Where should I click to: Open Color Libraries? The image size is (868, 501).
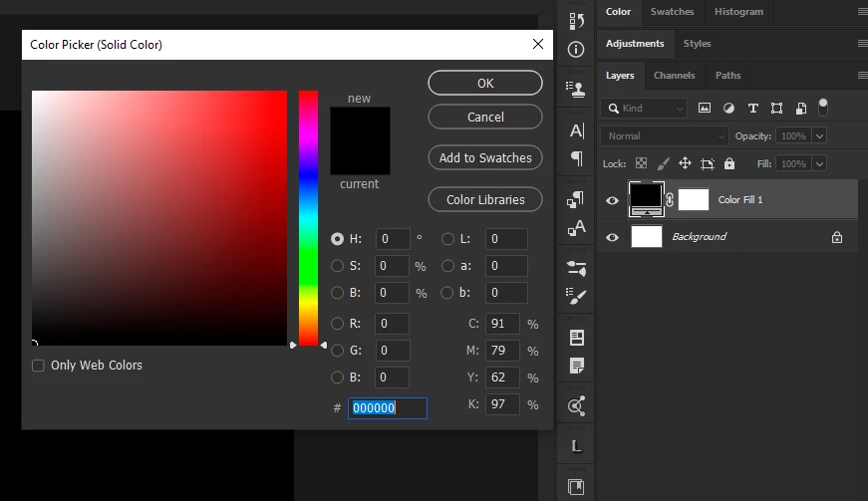pos(485,199)
